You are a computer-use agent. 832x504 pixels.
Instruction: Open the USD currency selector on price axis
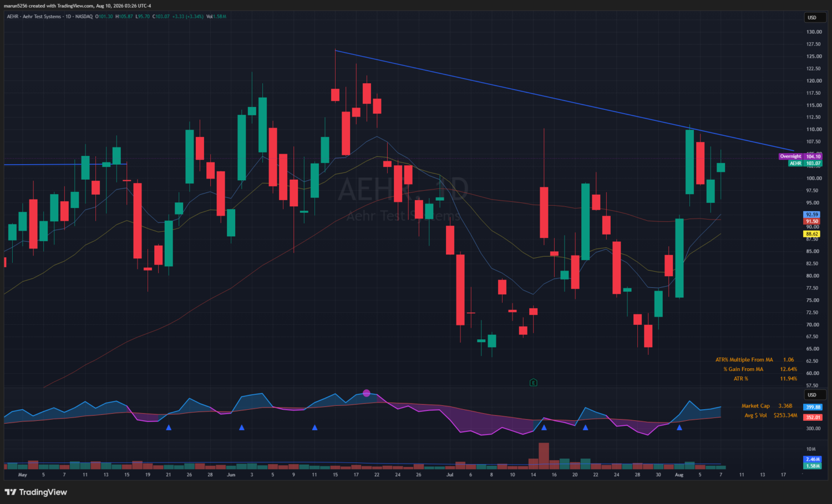pos(815,17)
